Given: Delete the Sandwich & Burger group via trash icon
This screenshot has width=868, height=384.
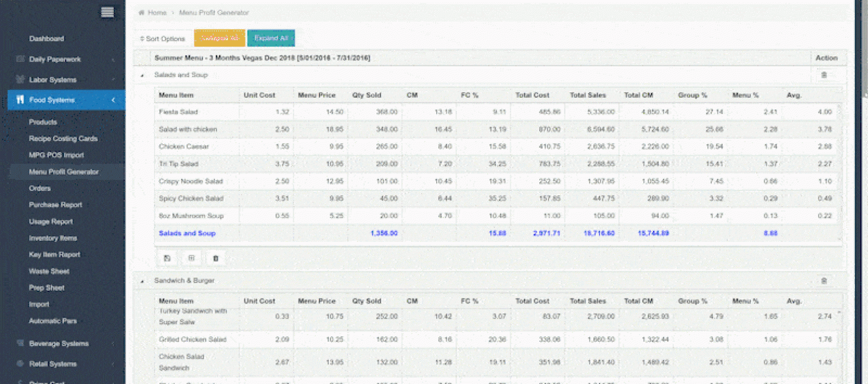Looking at the screenshot, I should [x=824, y=281].
